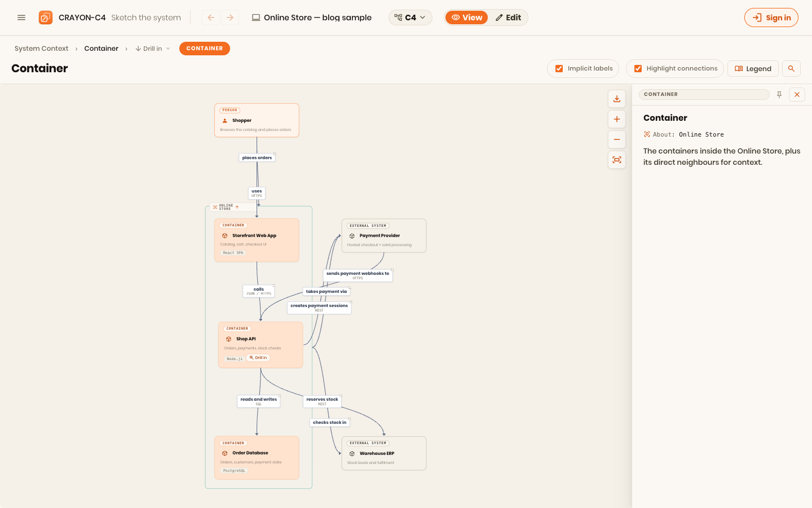Go back with the left arrow

coord(211,17)
